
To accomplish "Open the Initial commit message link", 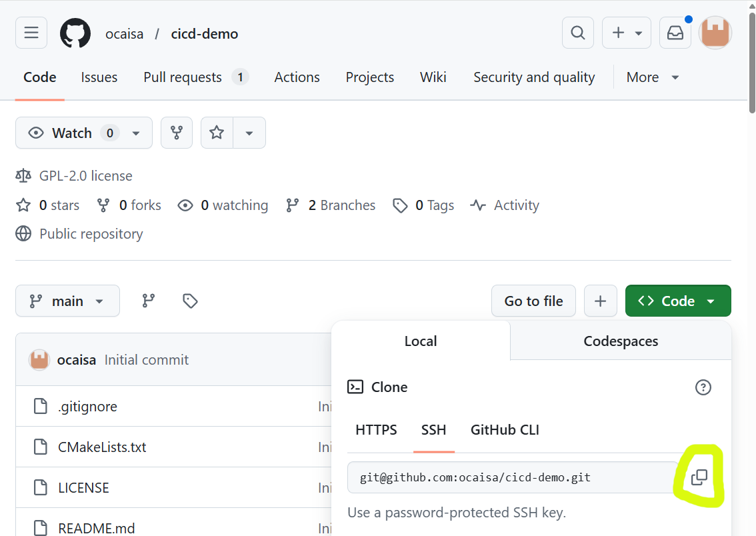I will [x=147, y=360].
